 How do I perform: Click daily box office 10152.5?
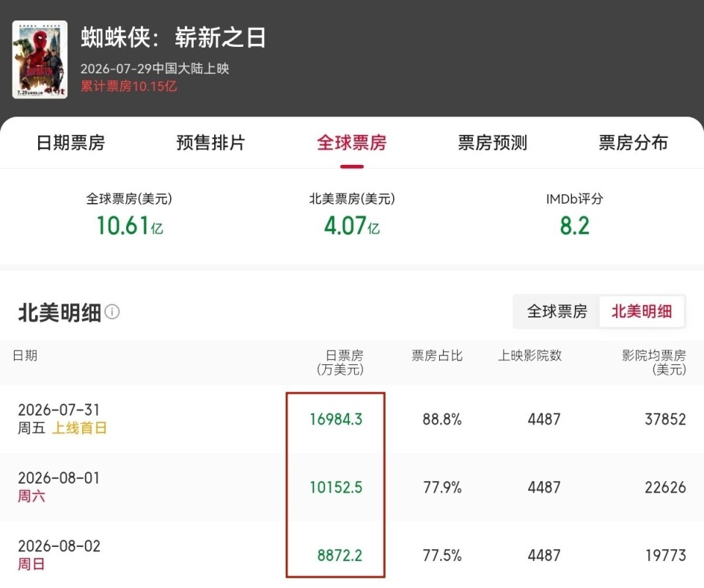tap(336, 488)
